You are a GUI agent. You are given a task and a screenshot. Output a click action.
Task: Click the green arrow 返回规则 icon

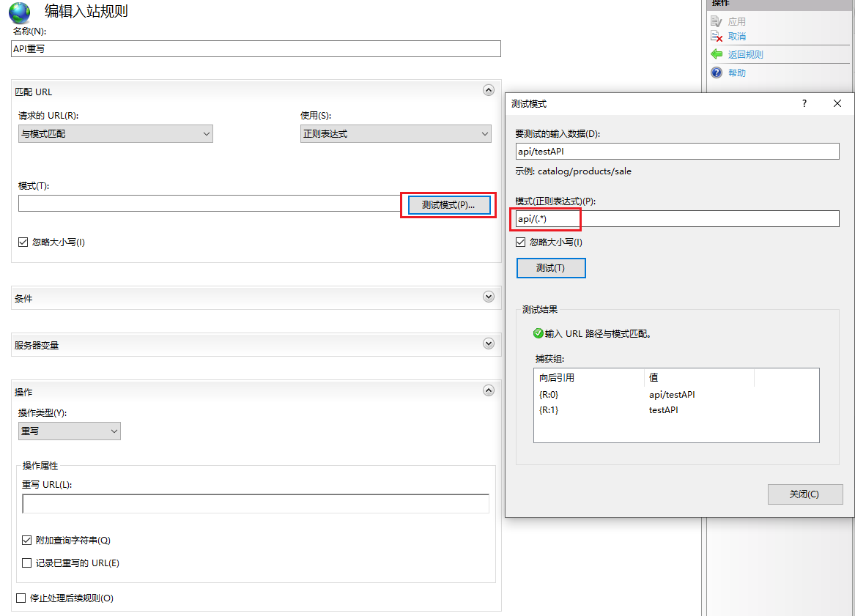click(717, 54)
